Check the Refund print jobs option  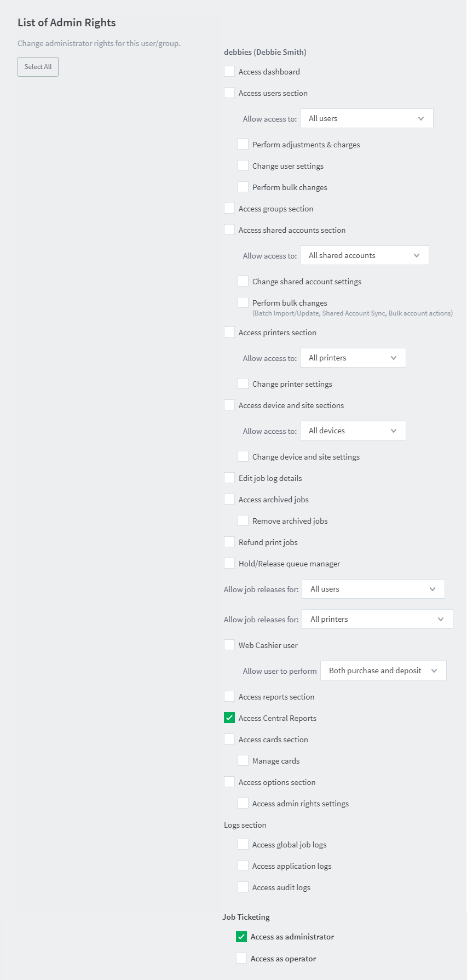(x=229, y=542)
